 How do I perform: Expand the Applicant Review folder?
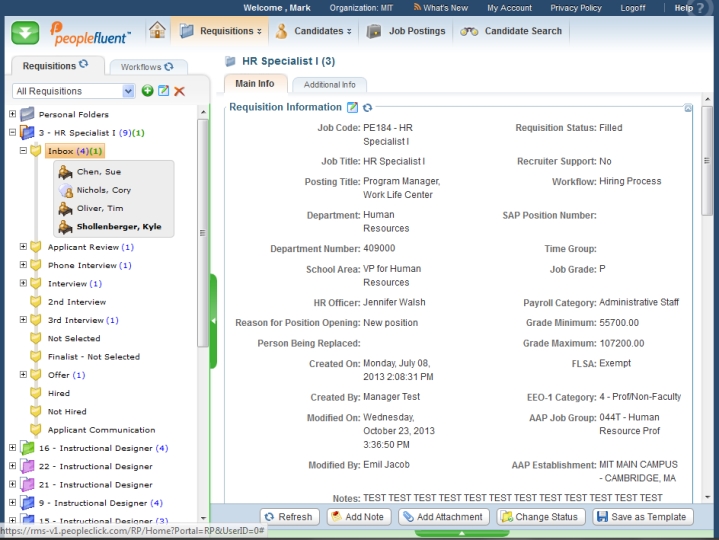[x=24, y=247]
